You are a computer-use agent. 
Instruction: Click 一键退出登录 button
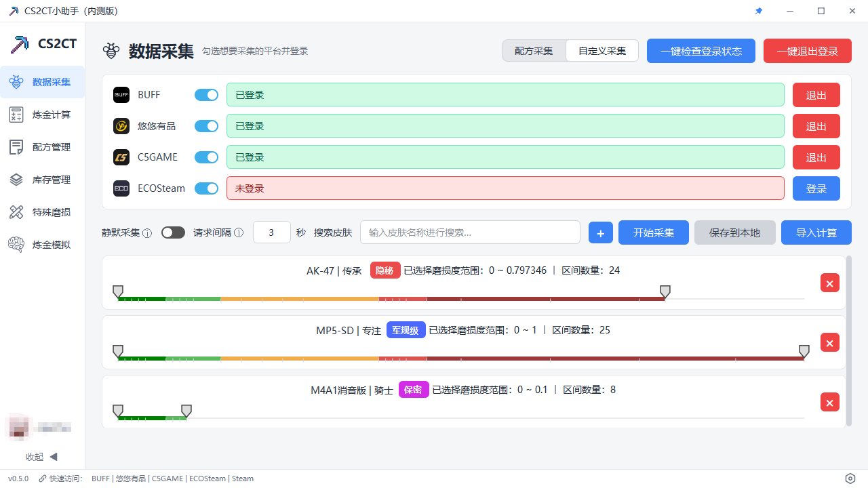pyautogui.click(x=808, y=51)
